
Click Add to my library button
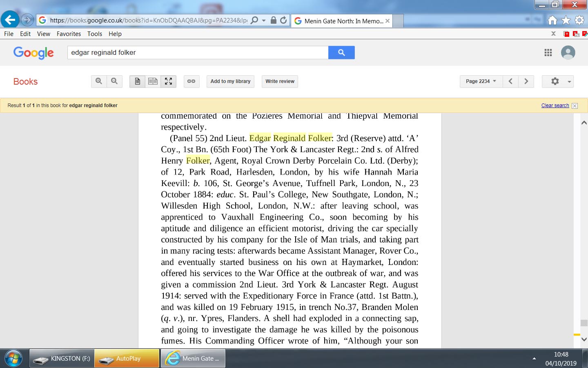(x=230, y=81)
